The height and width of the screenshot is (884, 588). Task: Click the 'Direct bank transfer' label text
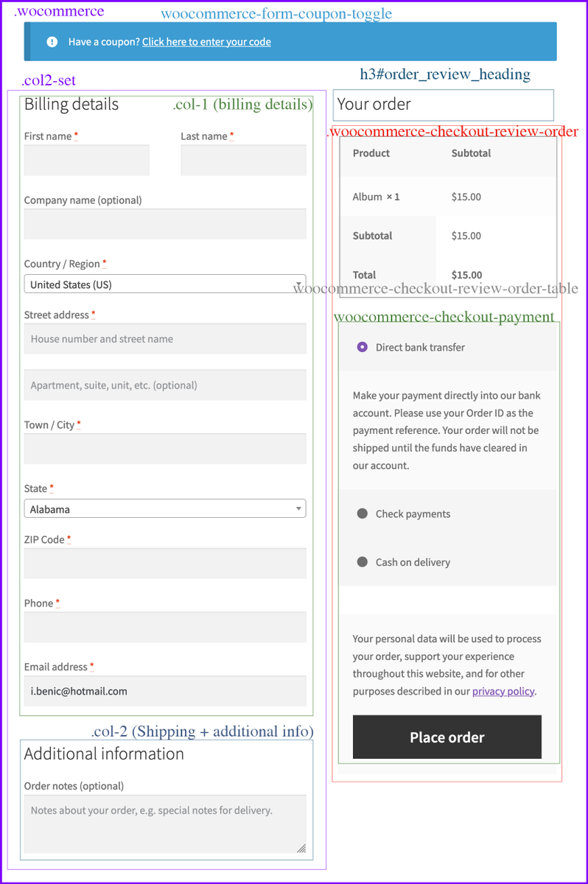click(x=420, y=347)
